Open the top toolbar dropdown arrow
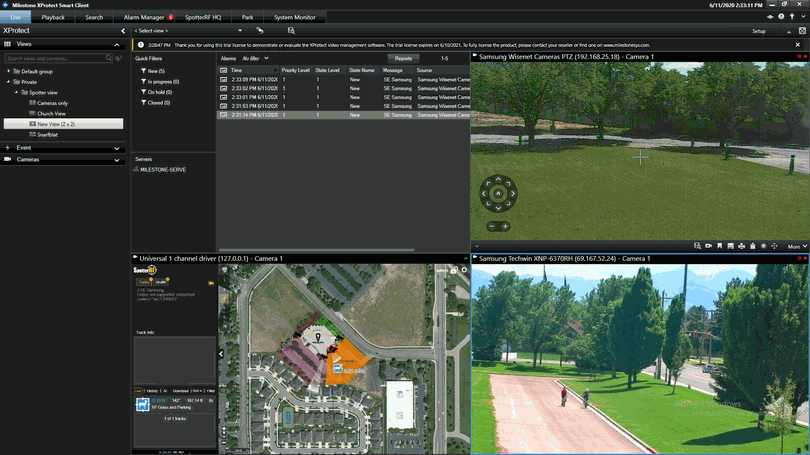This screenshot has height=455, width=810. point(802,17)
